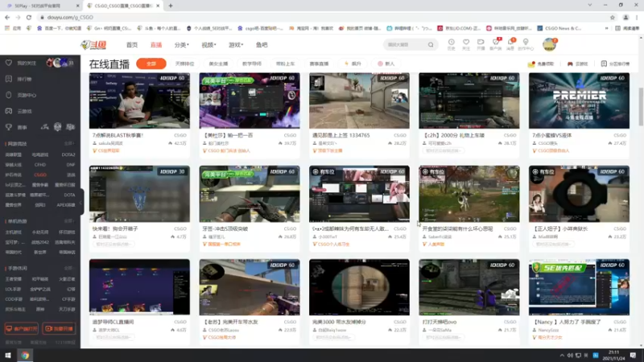Select DOTA2 in sidebar game list
644x362 pixels.
68,154
